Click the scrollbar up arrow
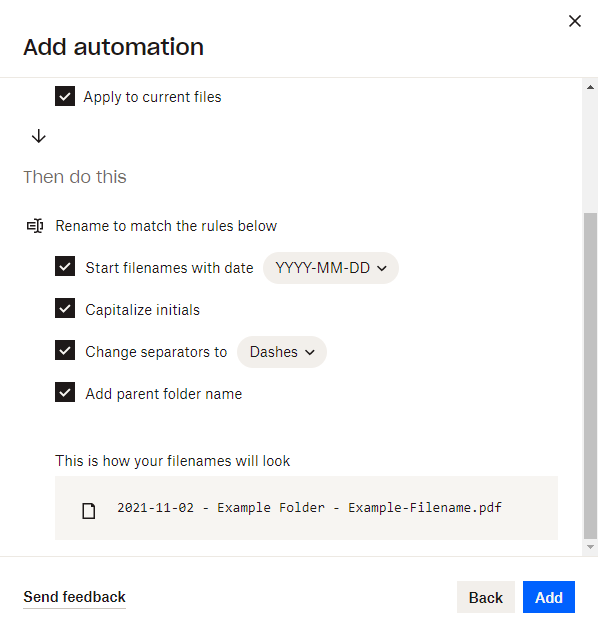The height and width of the screenshot is (631, 598). 590,87
